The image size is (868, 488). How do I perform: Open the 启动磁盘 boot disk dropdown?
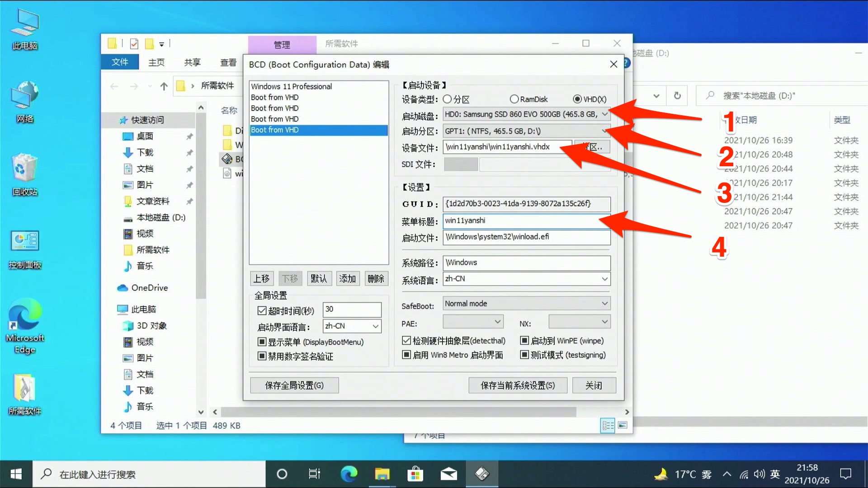tap(605, 114)
